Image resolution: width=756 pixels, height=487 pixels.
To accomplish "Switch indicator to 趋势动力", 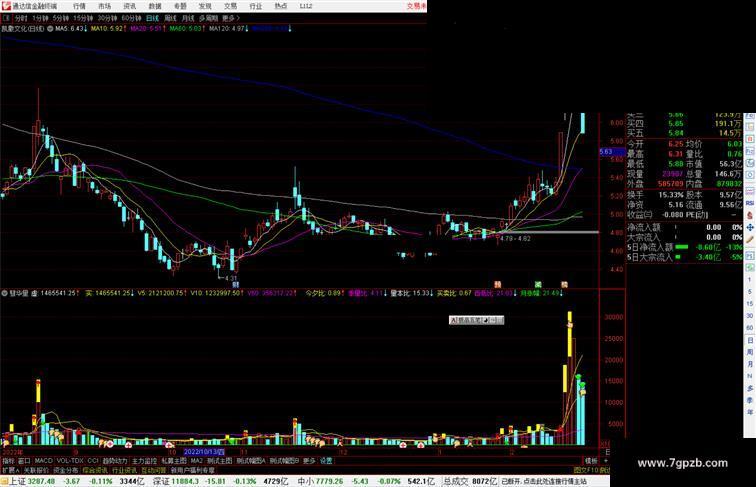I will pyautogui.click(x=115, y=461).
